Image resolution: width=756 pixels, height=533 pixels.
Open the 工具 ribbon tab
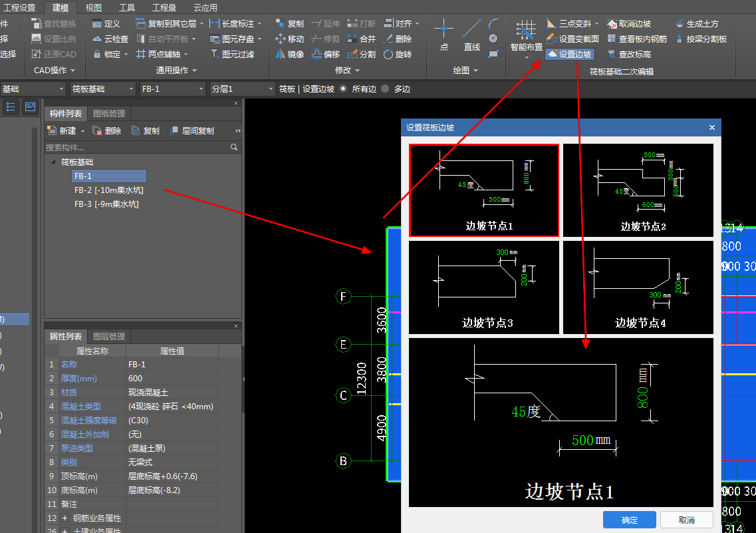click(127, 8)
